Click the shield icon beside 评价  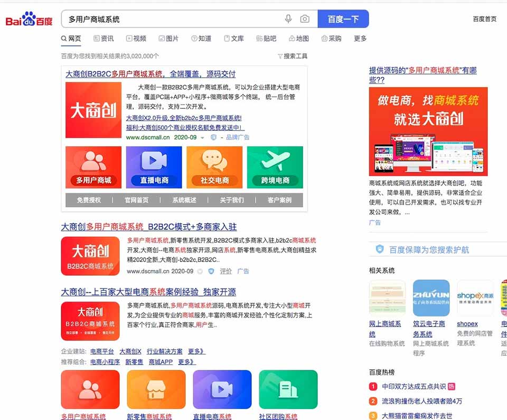point(211,271)
